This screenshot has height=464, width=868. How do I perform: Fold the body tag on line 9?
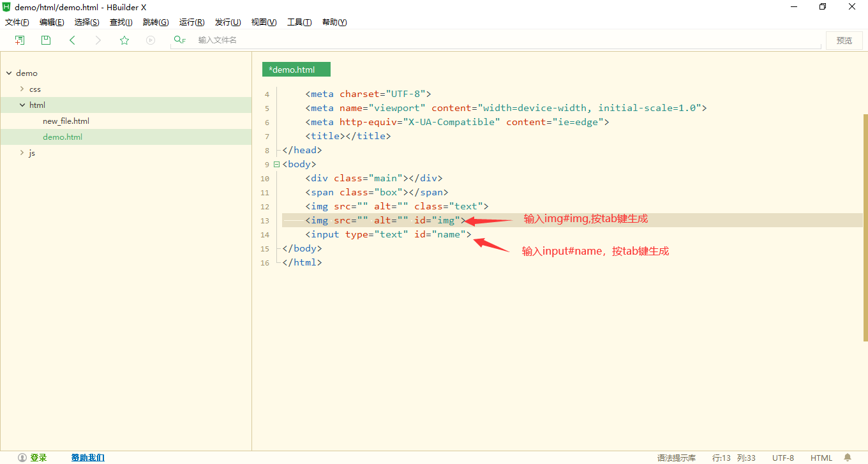click(276, 164)
